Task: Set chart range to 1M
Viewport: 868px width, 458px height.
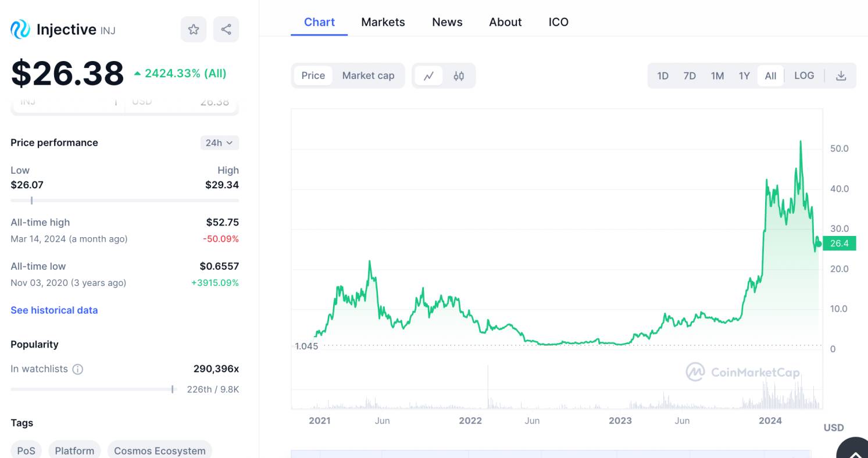Action: pyautogui.click(x=717, y=76)
